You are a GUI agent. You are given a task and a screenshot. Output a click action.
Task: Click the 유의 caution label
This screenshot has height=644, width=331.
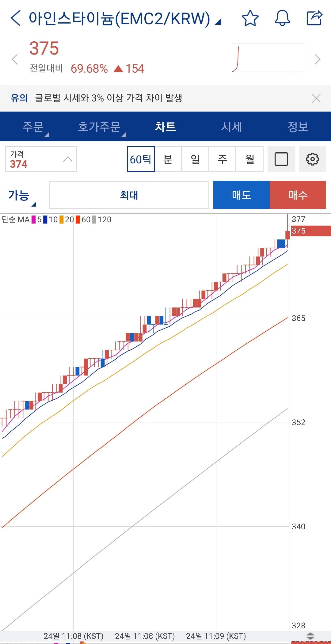click(x=19, y=98)
